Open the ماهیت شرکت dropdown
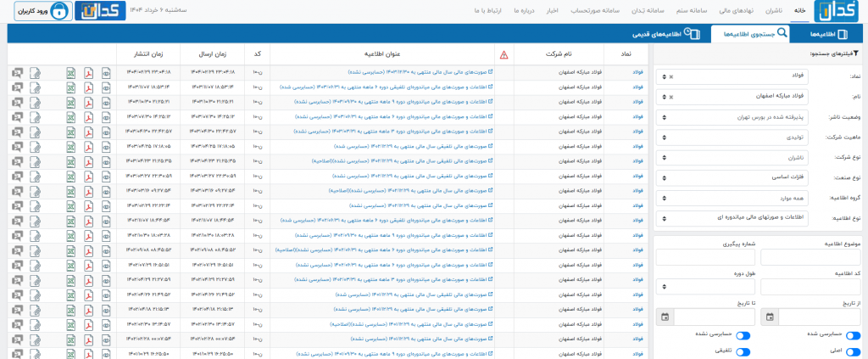 [x=732, y=137]
